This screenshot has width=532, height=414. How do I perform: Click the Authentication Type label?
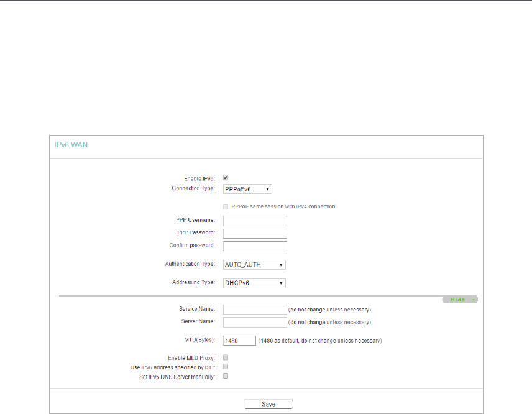[x=190, y=264]
